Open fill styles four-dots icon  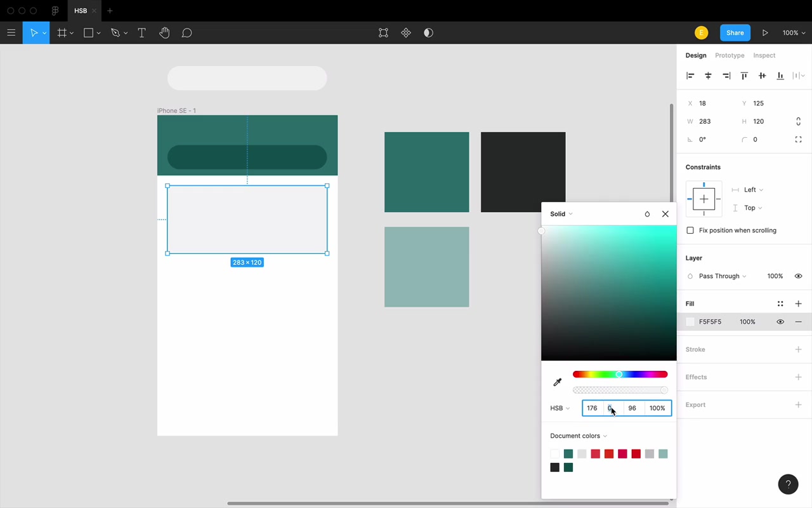(780, 304)
